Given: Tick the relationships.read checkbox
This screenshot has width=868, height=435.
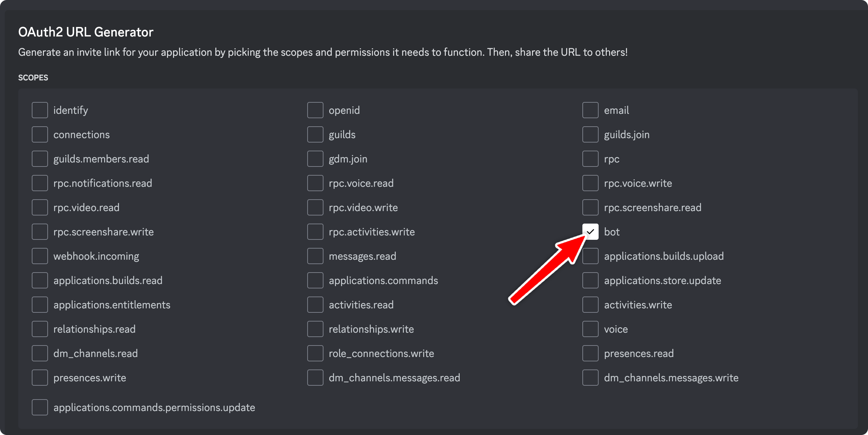Looking at the screenshot, I should coord(40,329).
